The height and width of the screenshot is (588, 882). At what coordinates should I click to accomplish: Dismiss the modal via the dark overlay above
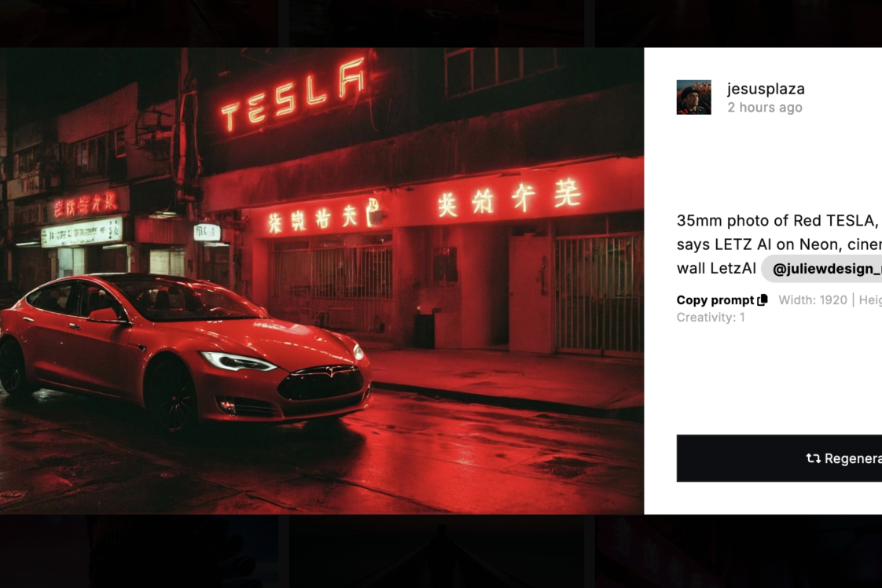click(441, 24)
